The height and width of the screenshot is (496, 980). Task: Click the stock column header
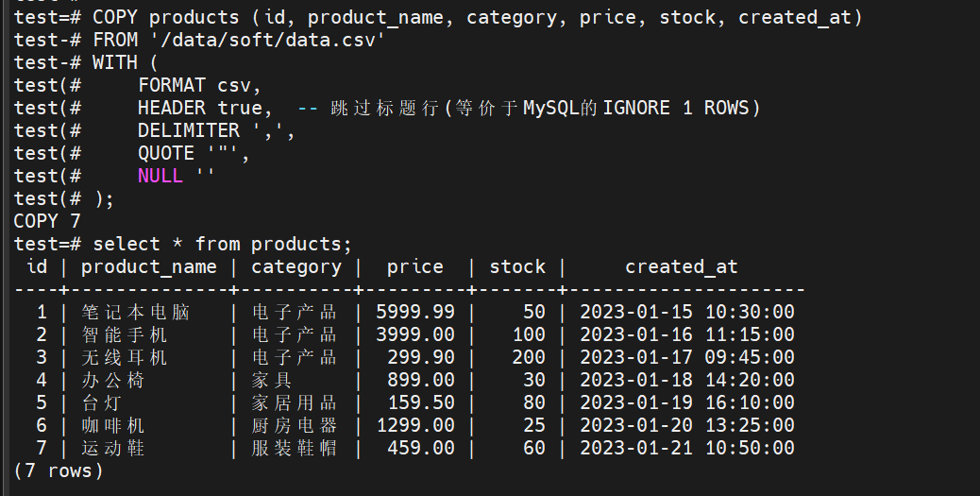pyautogui.click(x=516, y=266)
